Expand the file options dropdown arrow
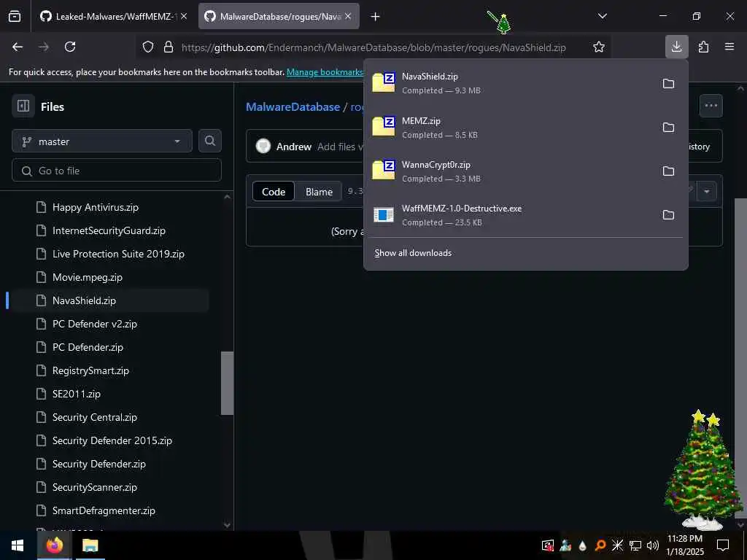The height and width of the screenshot is (560, 747). (707, 192)
